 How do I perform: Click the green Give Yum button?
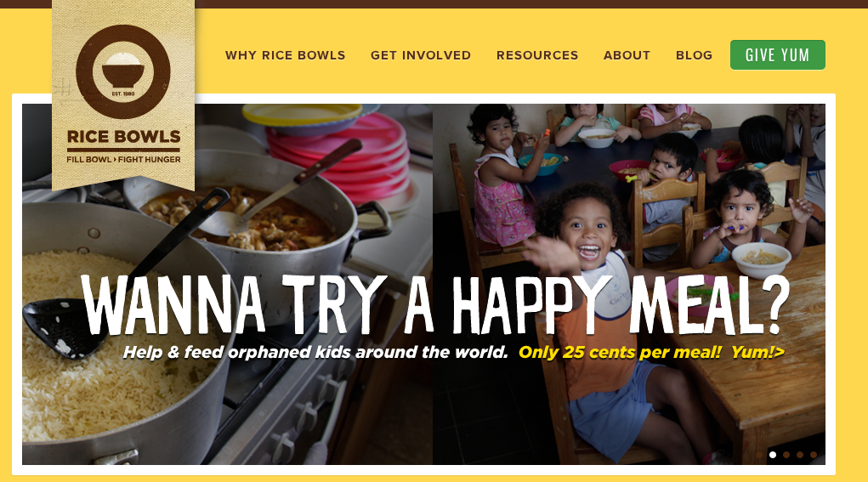(778, 54)
